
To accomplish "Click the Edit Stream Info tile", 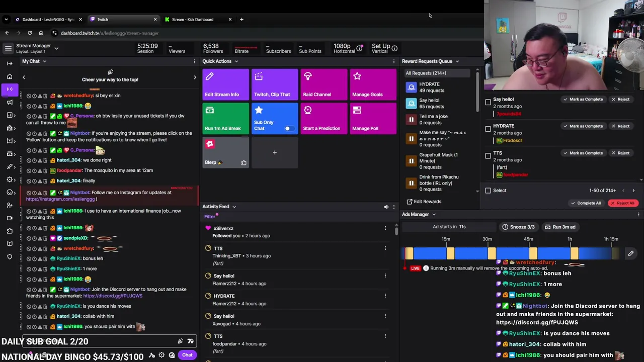I will click(x=225, y=84).
